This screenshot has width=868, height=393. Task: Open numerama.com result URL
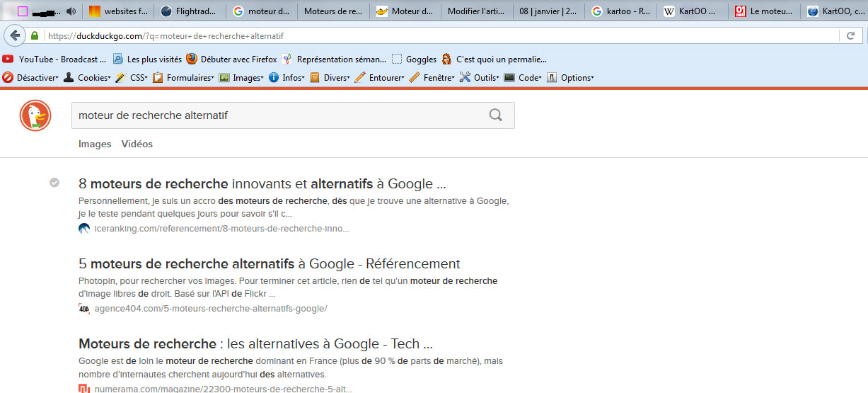pyautogui.click(x=223, y=389)
